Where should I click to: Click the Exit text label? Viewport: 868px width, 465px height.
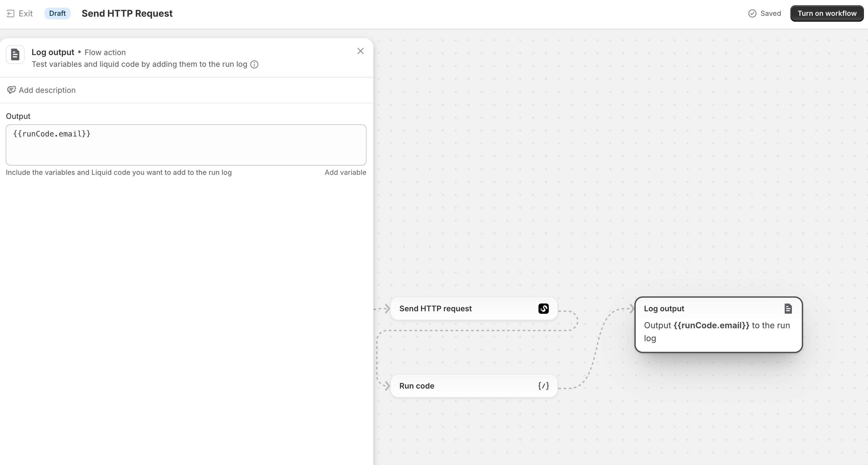[26, 13]
